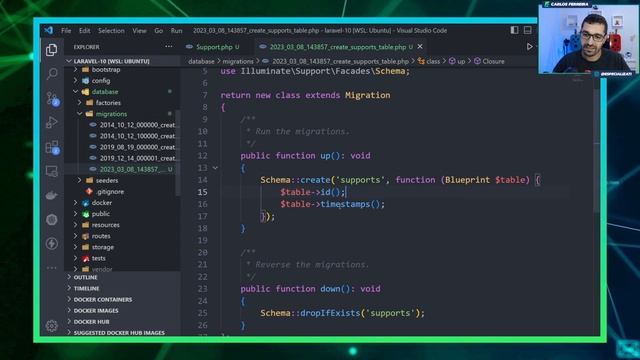Screen dimensions: 640x360
Task: Open the 2019_12_14_000001 migration file
Action: (137, 158)
